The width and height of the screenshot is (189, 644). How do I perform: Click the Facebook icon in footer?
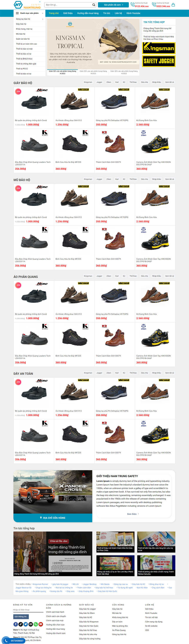click(x=15, y=624)
